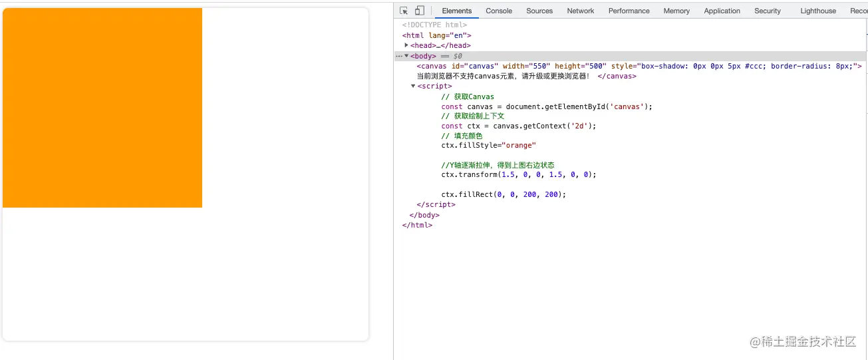Switch to the Elements tab

point(457,11)
